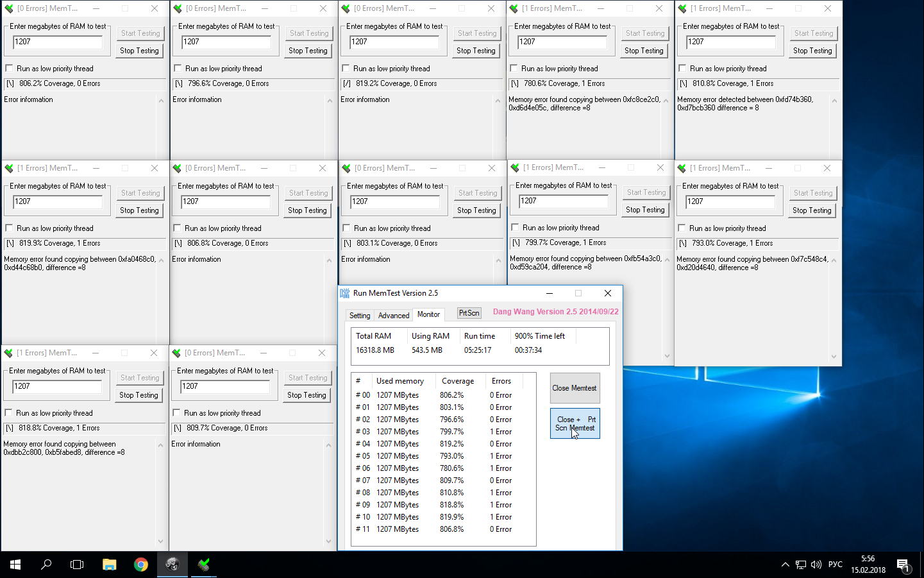The image size is (924, 578).
Task: Click the PrtScn button beside the tabs
Action: [469, 313]
